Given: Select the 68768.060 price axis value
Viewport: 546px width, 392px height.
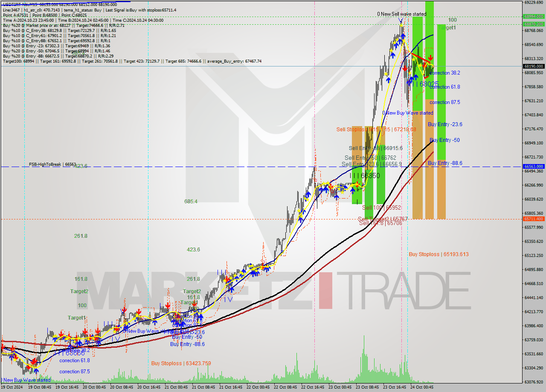Looking at the screenshot, I should [x=534, y=30].
